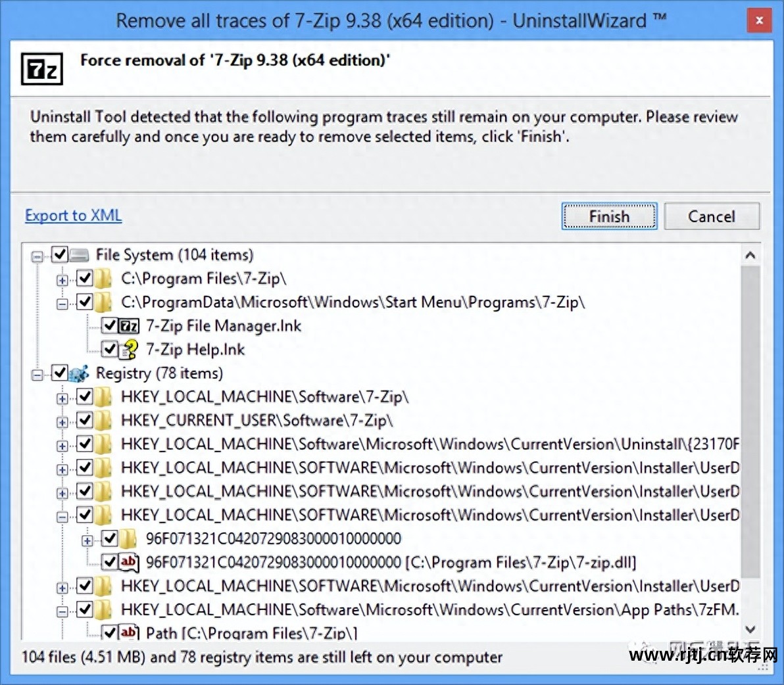The height and width of the screenshot is (685, 784).
Task: Toggle the HKEY_LOCAL_MACHINE\Software\7-Zip\ checkbox
Action: point(85,396)
